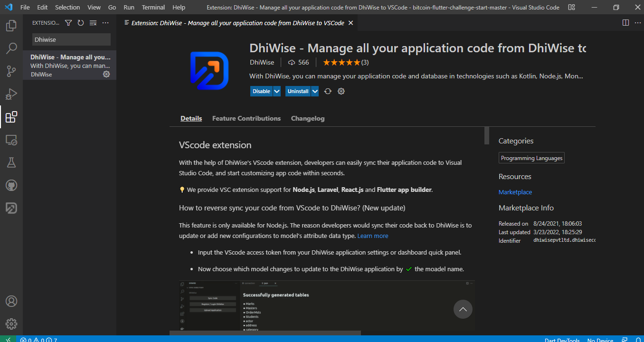
Task: Click the VS Code logo in title bar
Action: 8,7
